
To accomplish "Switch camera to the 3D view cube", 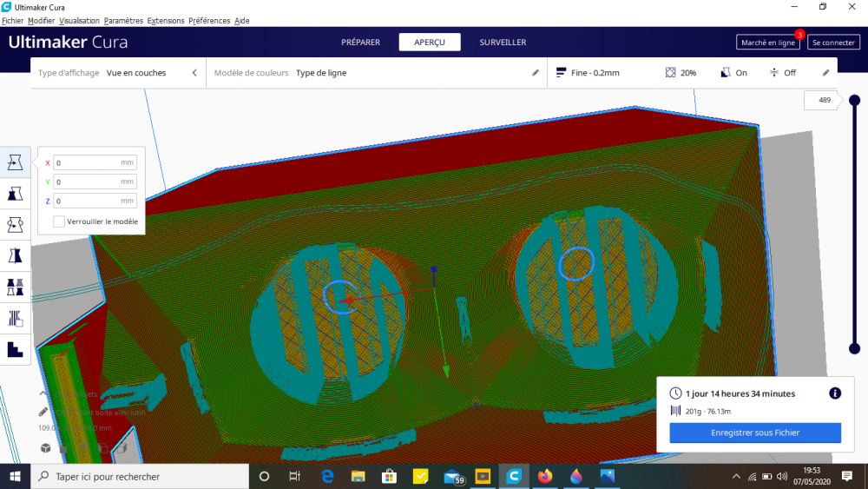I will tap(45, 447).
